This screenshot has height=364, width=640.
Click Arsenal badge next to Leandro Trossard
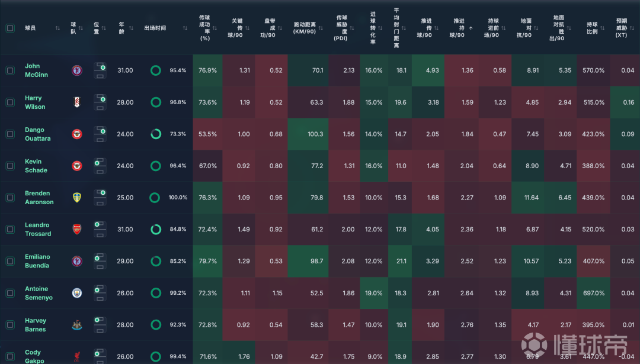click(x=77, y=230)
